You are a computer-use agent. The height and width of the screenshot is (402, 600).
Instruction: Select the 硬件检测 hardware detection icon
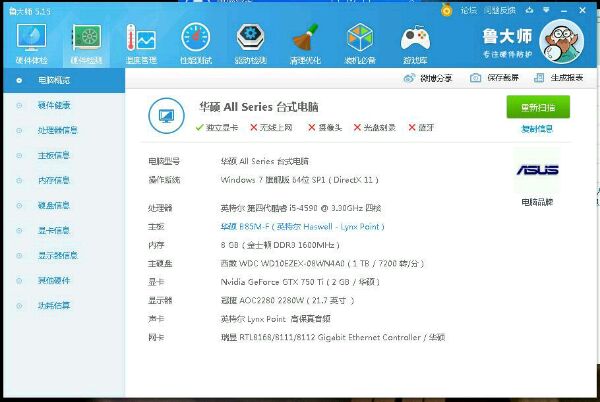pos(86,44)
